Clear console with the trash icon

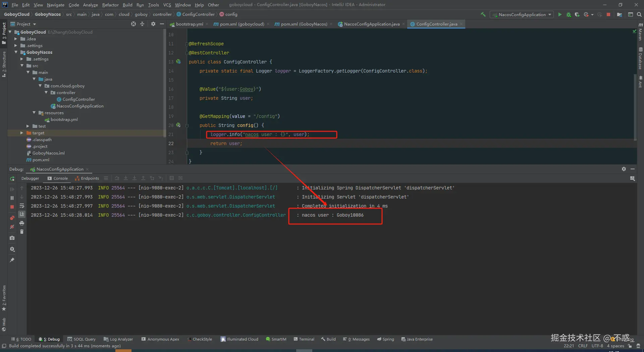pos(22,232)
